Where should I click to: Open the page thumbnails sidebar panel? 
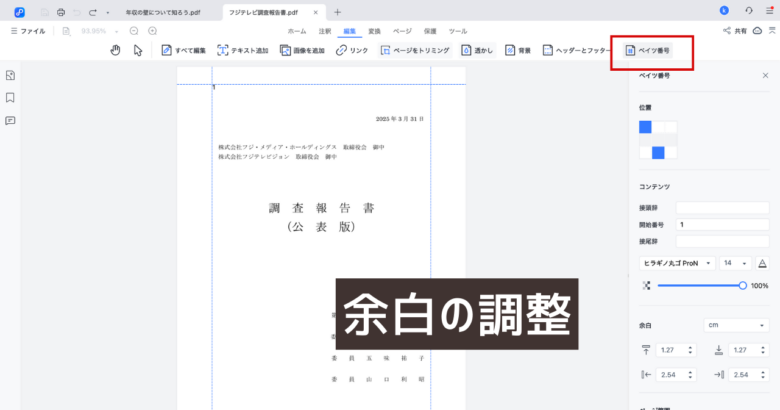10,76
